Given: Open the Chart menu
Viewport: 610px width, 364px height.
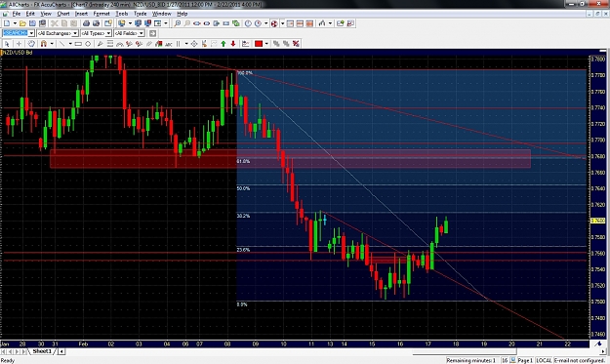Looking at the screenshot, I should (x=63, y=14).
